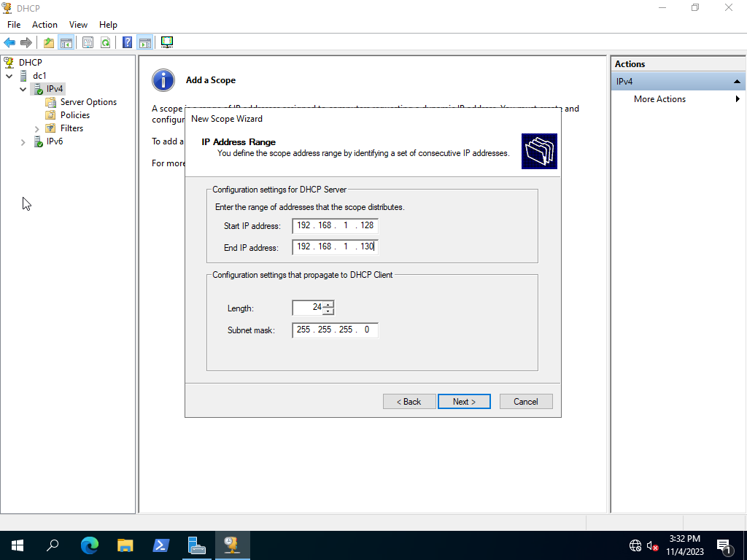Image resolution: width=747 pixels, height=560 pixels.
Task: Open PowerShell from the taskbar
Action: click(x=161, y=545)
